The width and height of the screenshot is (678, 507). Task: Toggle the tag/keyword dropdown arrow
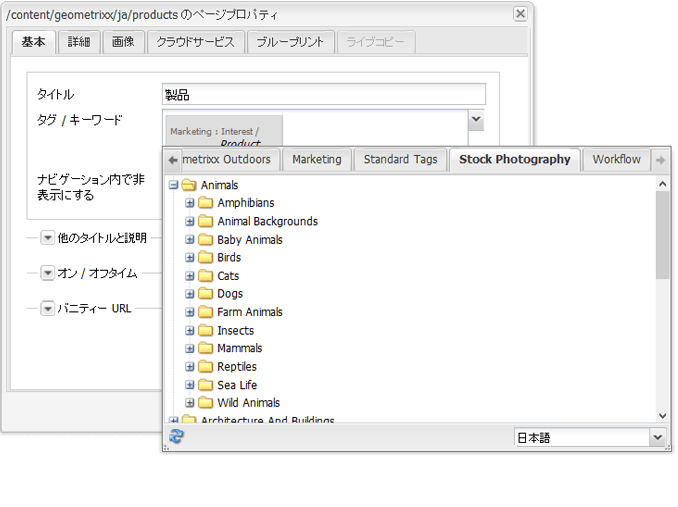tap(476, 120)
